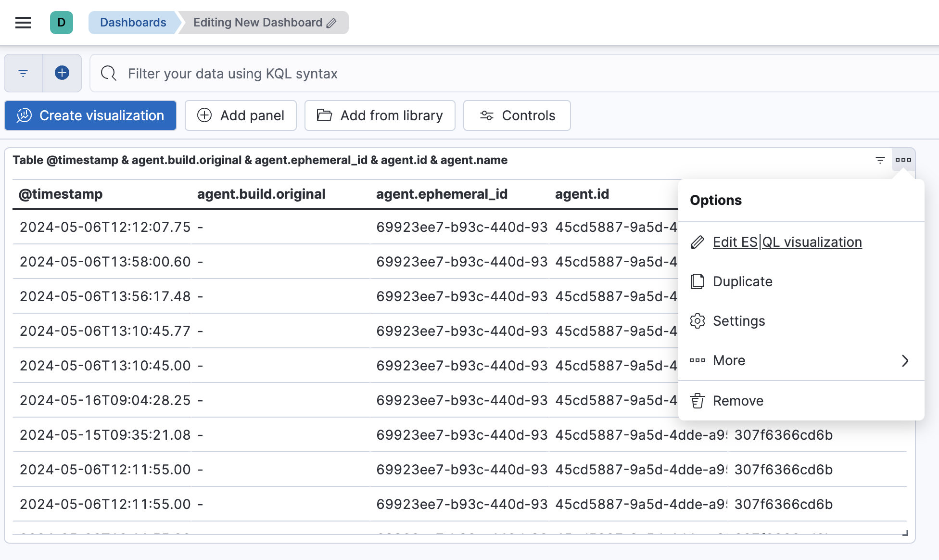The image size is (939, 560).
Task: Click Edit ES|QL visualization link
Action: coord(787,242)
